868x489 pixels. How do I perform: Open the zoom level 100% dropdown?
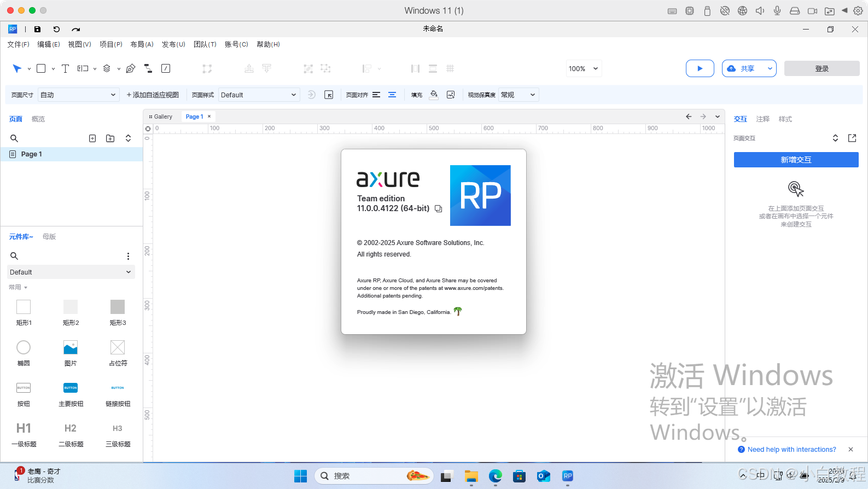584,68
